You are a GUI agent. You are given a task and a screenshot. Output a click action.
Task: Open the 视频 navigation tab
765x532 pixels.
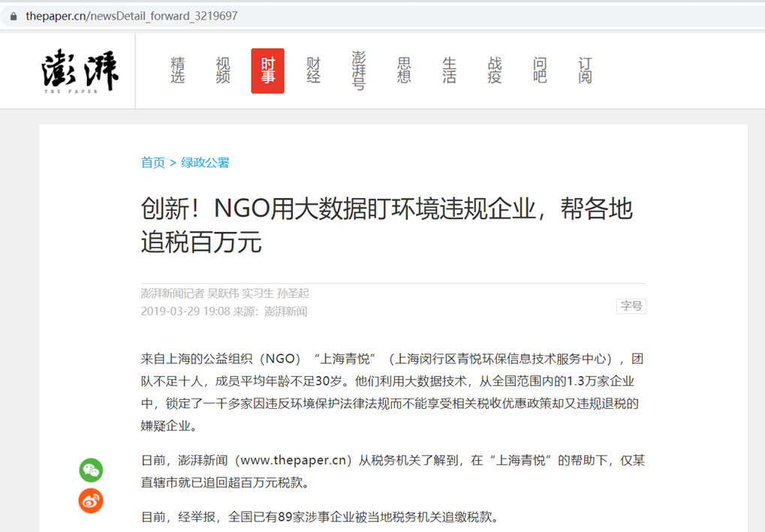click(x=223, y=71)
